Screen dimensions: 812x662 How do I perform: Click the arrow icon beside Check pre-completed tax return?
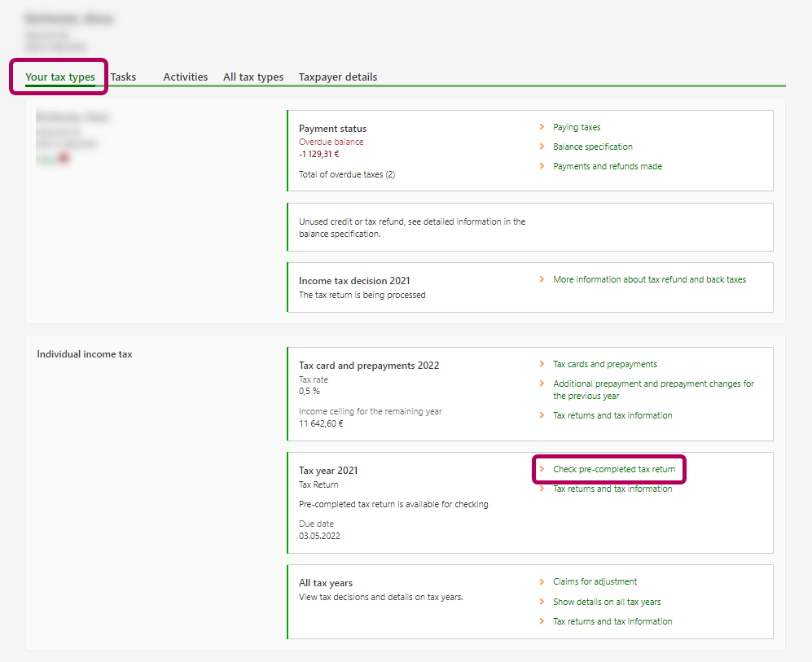pyautogui.click(x=542, y=469)
